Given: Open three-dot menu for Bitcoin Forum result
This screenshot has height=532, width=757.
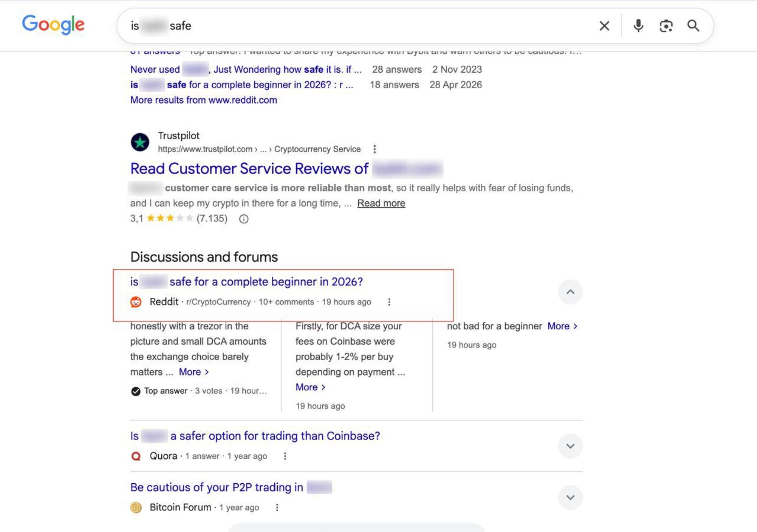Looking at the screenshot, I should (277, 507).
